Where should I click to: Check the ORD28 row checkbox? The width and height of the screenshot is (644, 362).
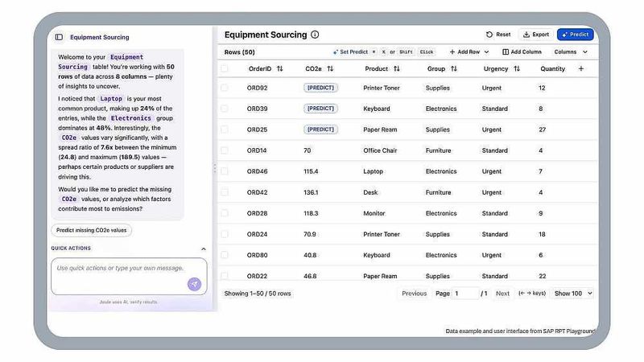coord(225,213)
